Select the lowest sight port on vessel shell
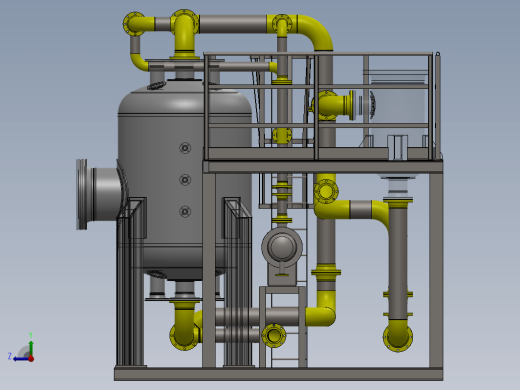The height and width of the screenshot is (390, 520). pos(185,212)
